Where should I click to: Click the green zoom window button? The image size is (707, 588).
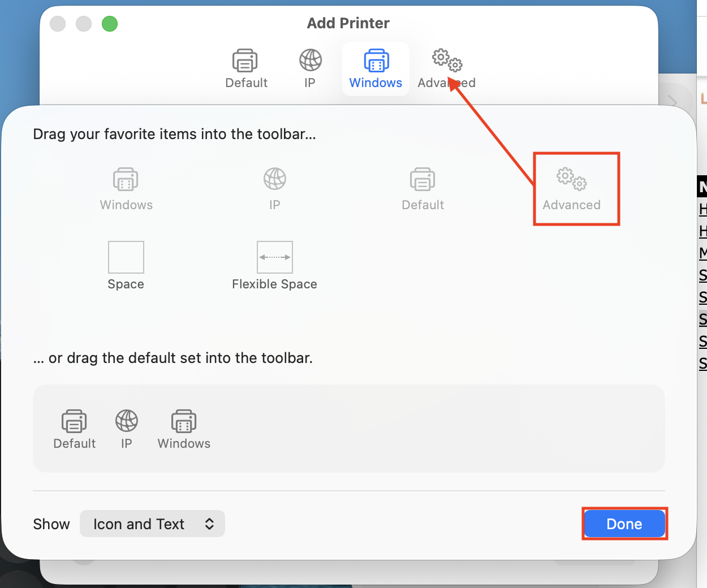(110, 24)
